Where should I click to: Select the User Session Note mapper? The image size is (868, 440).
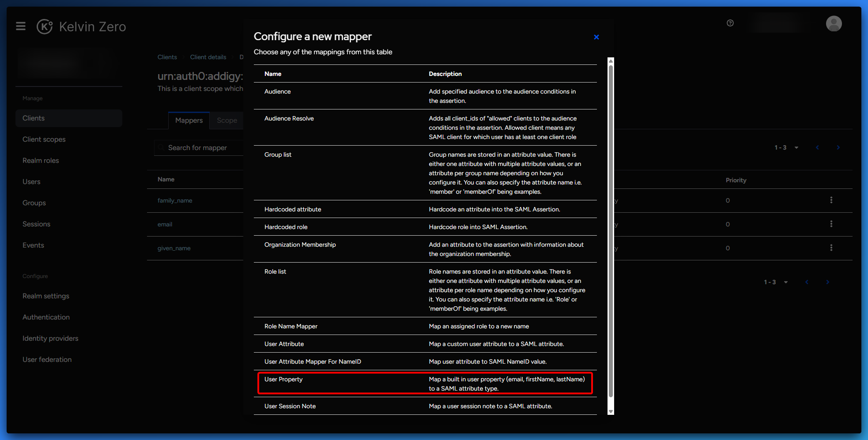tap(425, 406)
